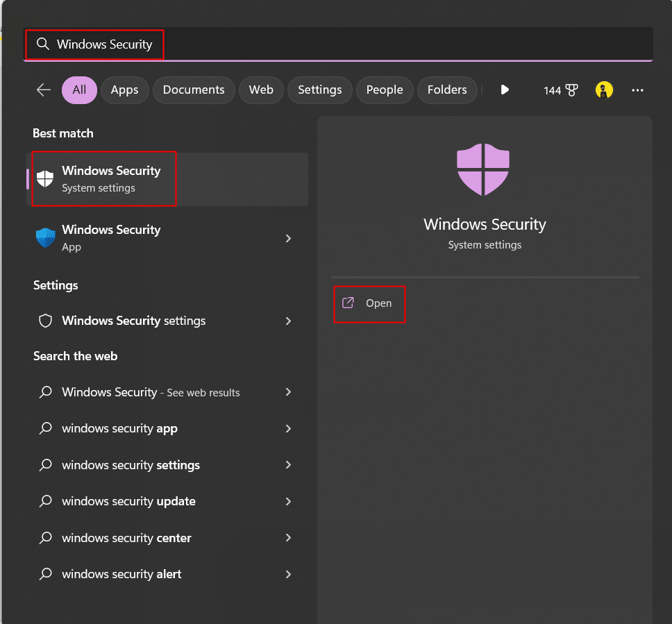Switch to the Folders filter tab
The width and height of the screenshot is (672, 624).
447,90
